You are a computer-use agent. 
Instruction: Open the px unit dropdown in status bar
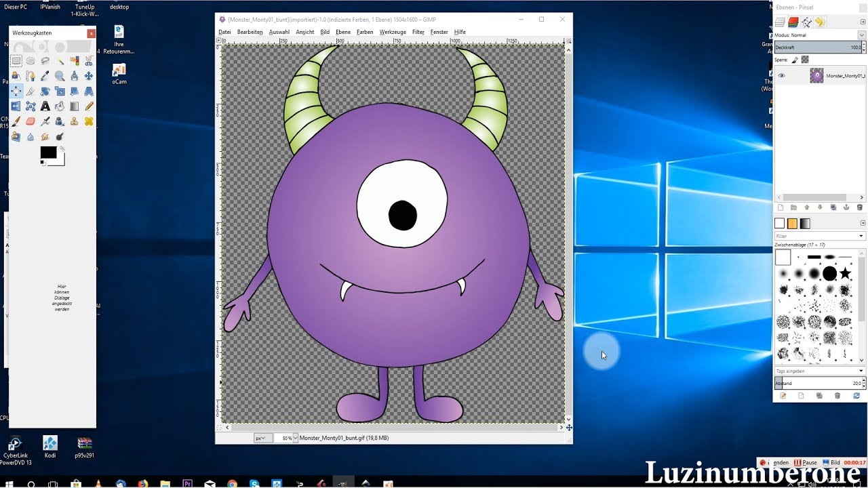click(262, 439)
